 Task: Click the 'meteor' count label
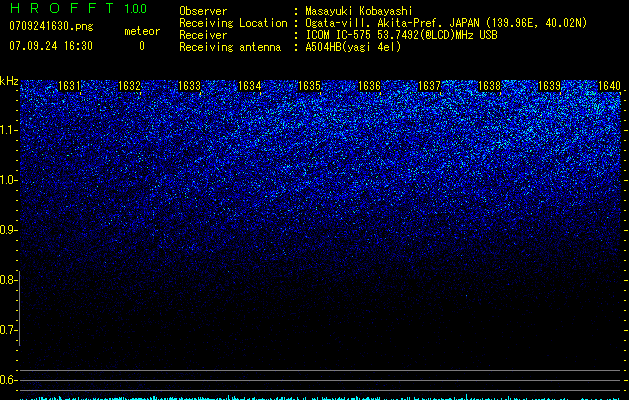click(x=142, y=31)
